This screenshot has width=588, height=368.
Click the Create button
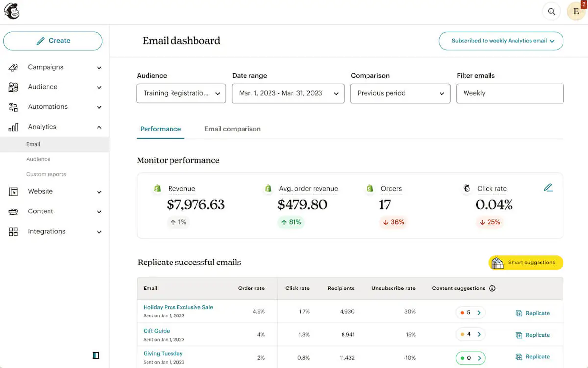[52, 41]
